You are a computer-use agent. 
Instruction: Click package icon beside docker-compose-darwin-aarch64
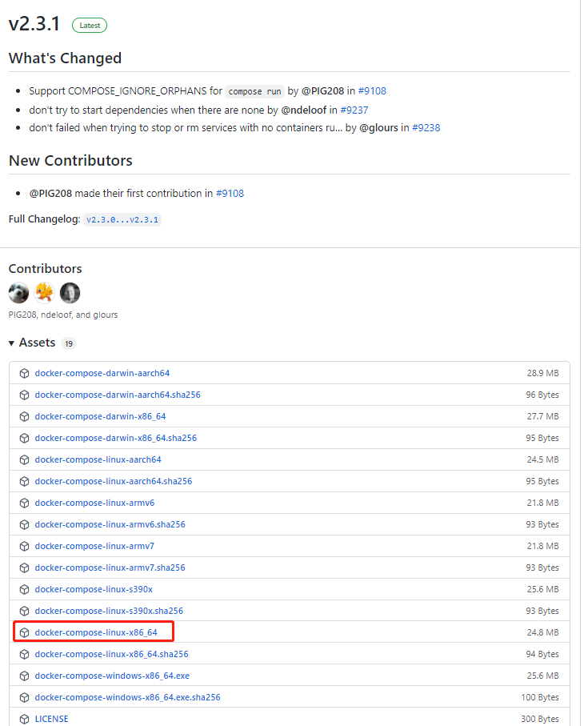[x=25, y=373]
